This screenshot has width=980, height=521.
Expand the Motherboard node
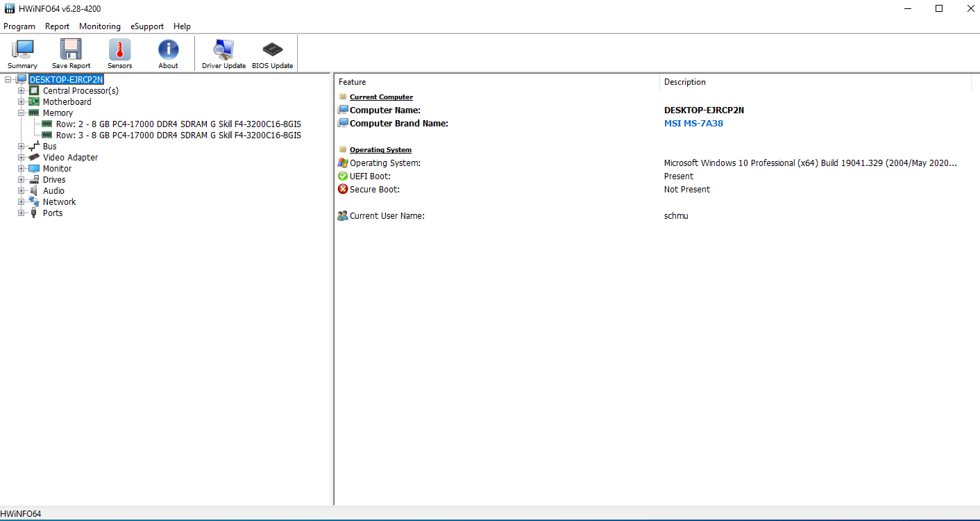(x=22, y=101)
